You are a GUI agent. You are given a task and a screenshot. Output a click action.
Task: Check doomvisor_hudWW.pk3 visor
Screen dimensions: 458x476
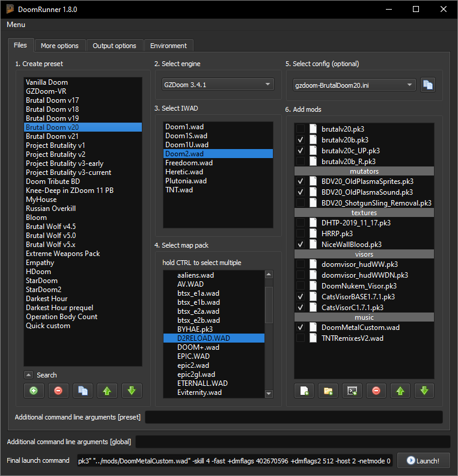[301, 264]
